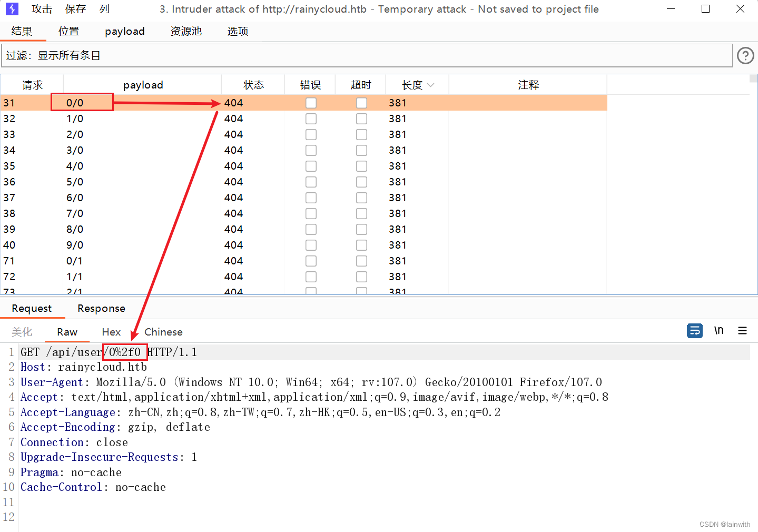Click the Pragma: no-cache header line

click(x=71, y=472)
